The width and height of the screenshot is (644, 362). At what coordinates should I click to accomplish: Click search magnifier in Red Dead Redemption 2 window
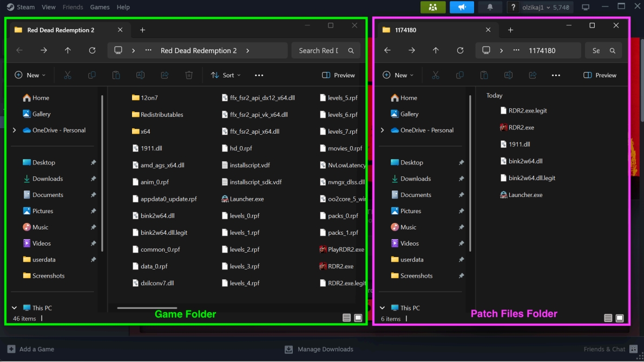351,50
